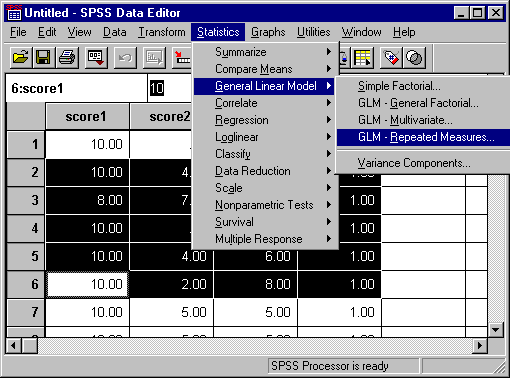The height and width of the screenshot is (378, 510).
Task: Click the cell editor value 10
Action: [x=157, y=88]
